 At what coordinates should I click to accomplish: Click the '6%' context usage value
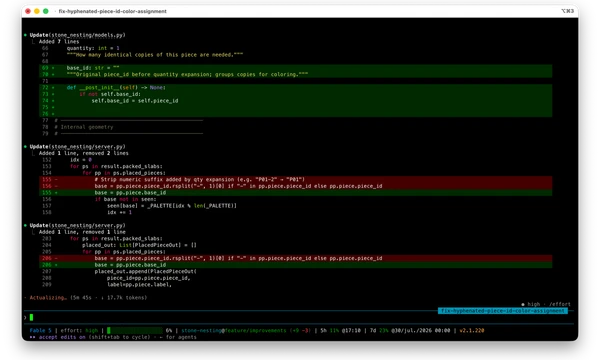pos(169,331)
